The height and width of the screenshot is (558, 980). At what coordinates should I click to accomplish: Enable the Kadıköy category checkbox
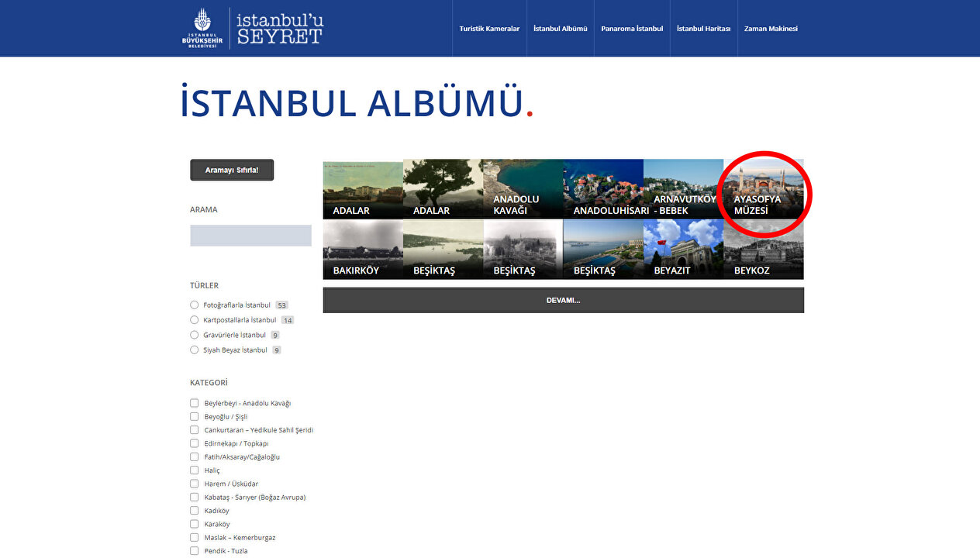[x=195, y=511]
